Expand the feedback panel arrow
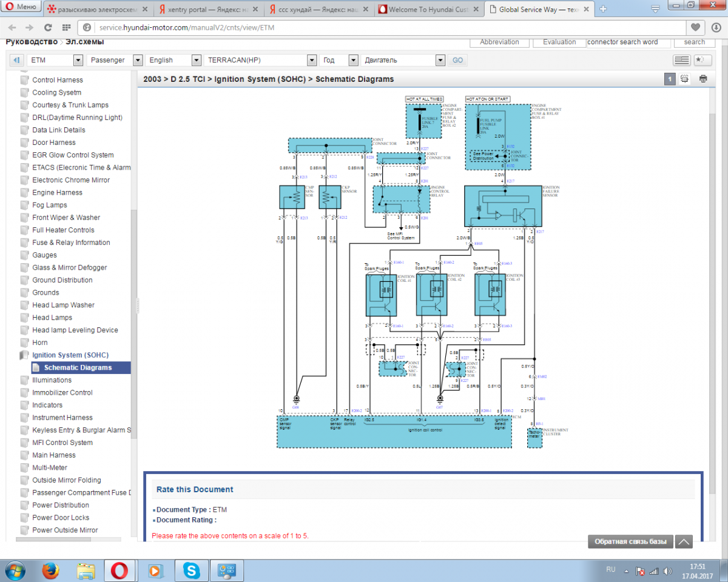This screenshot has height=582, width=728. click(684, 541)
